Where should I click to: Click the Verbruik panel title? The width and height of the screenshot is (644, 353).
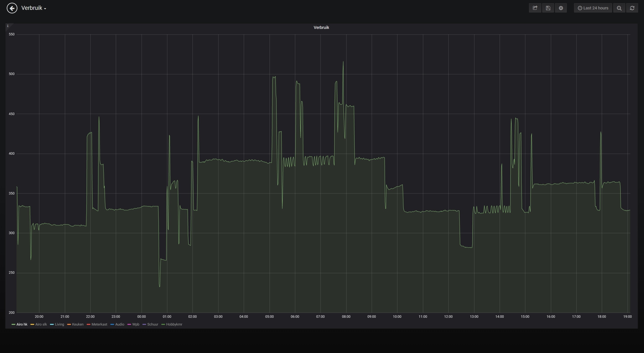tap(321, 27)
